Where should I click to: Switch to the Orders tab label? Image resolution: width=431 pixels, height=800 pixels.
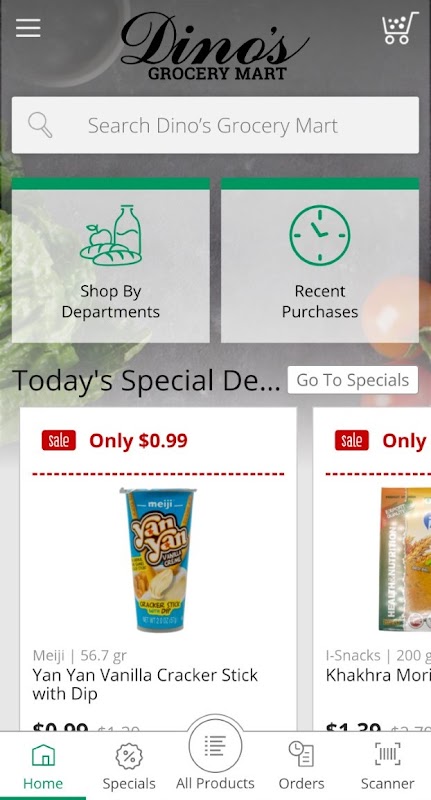pyautogui.click(x=301, y=783)
